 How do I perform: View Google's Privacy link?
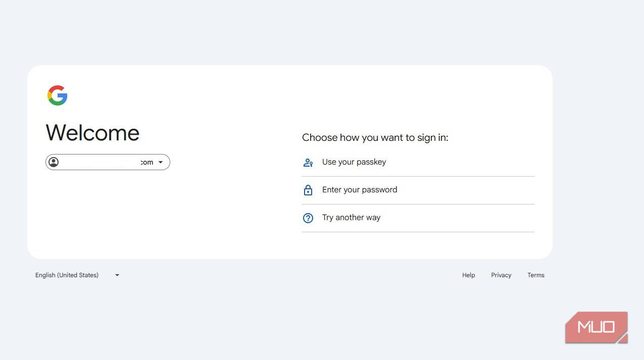click(501, 275)
